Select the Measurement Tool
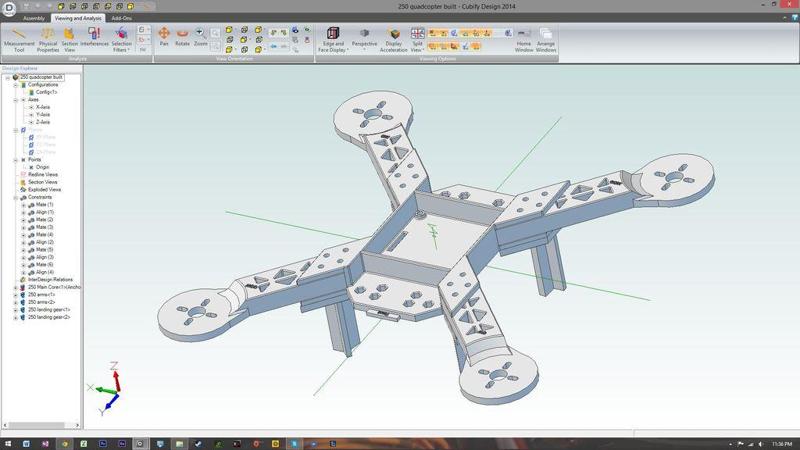Viewport: 800px width, 450px height. [x=19, y=39]
